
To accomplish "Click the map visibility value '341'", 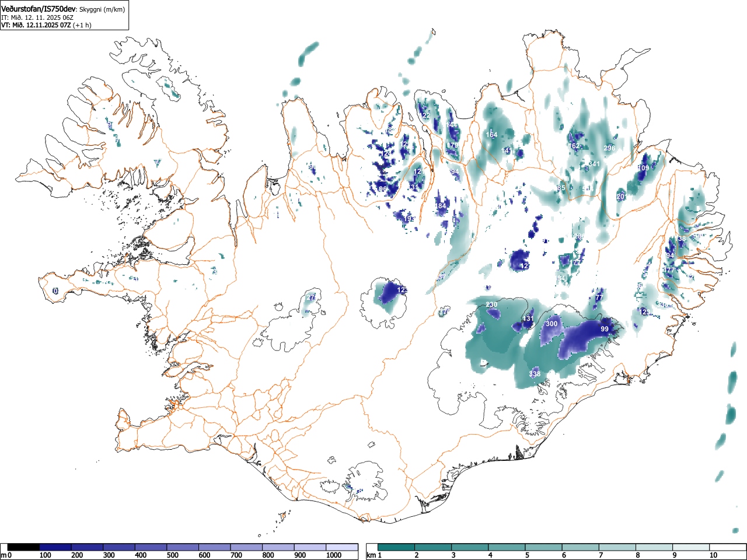I will point(595,164).
